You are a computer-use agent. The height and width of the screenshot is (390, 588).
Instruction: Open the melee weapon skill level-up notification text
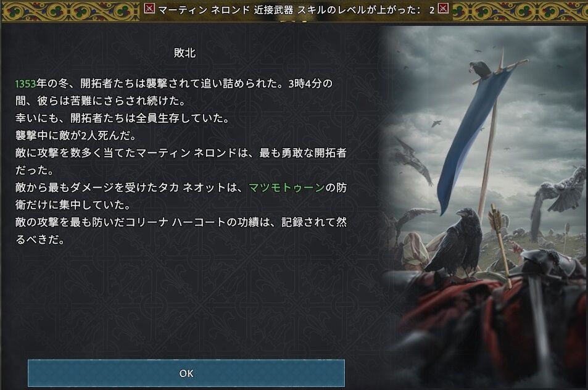tap(289, 10)
